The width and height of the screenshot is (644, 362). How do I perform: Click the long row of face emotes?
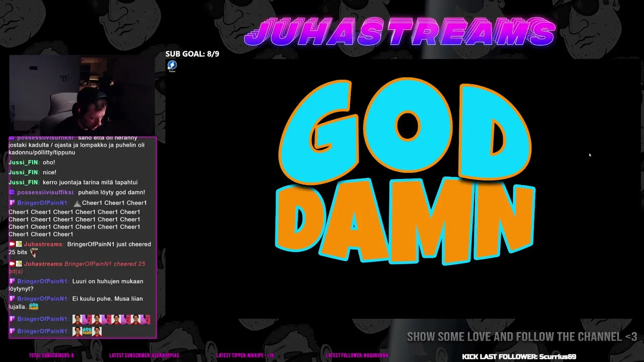coord(111,319)
